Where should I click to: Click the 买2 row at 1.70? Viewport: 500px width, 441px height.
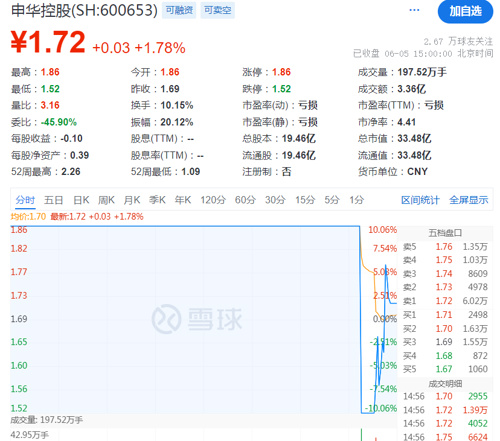445,329
